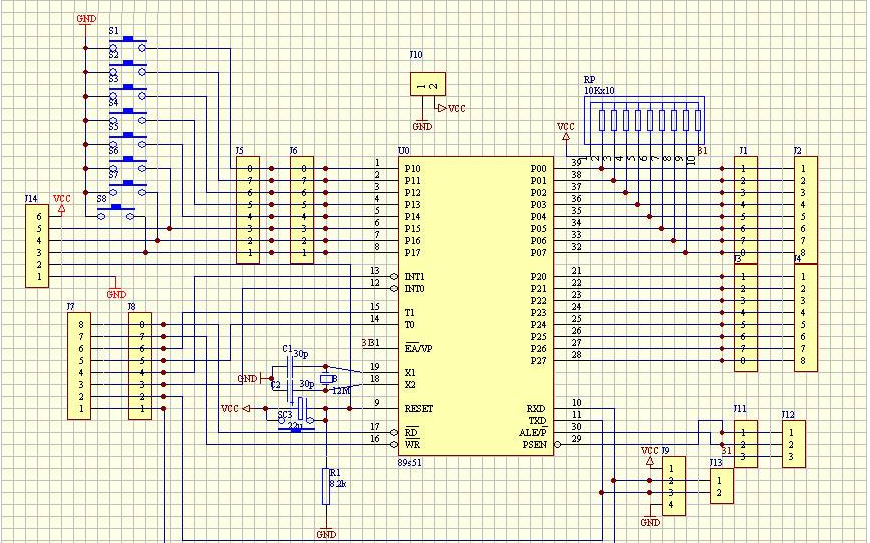Click the 89s51 part name text
Image resolution: width=870 pixels, height=543 pixels.
[x=409, y=462]
